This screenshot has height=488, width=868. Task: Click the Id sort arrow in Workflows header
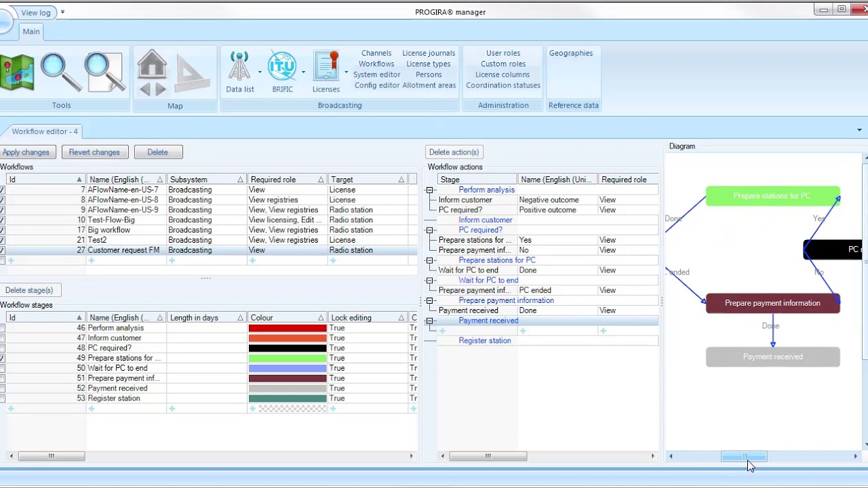coord(79,180)
